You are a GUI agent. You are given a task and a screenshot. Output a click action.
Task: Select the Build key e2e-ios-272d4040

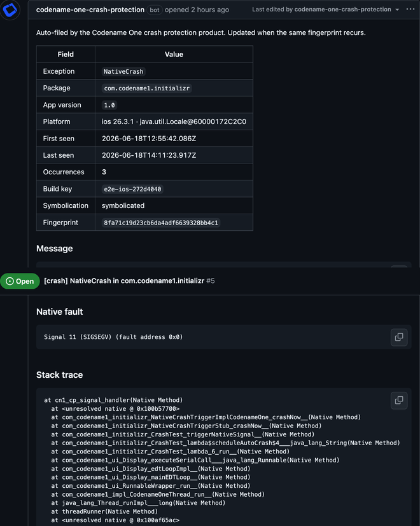tap(132, 189)
